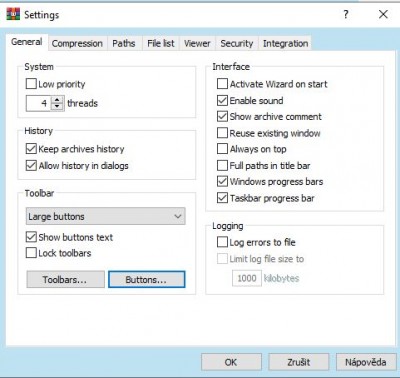Click the Toolbars... button
This screenshot has width=400, height=378.
[65, 279]
